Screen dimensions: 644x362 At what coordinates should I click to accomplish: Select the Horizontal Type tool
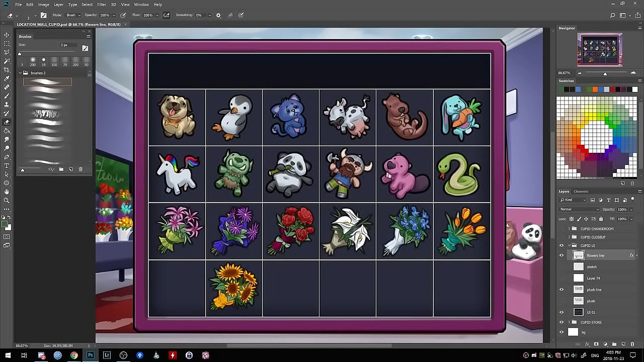(7, 165)
